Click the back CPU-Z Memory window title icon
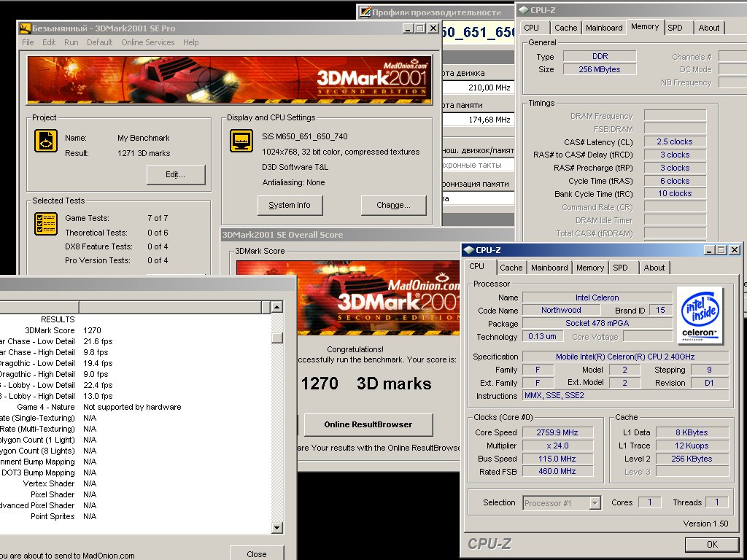This screenshot has height=560, width=747. coord(524,10)
